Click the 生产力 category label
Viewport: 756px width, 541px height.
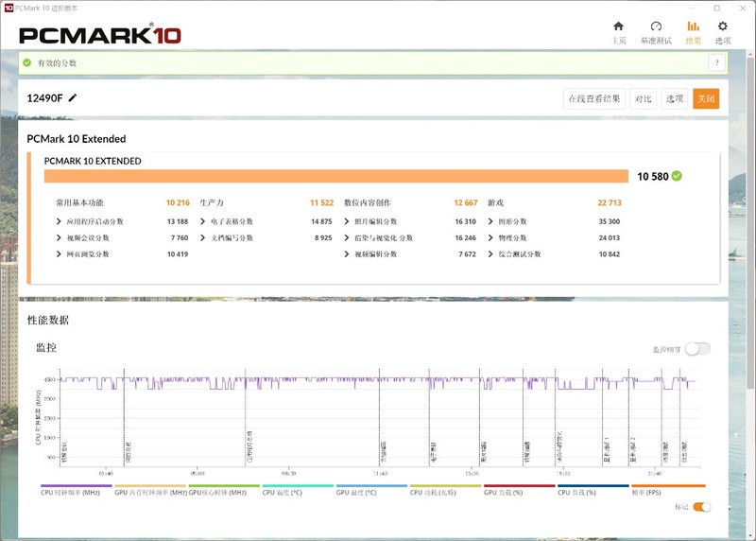[x=212, y=202]
